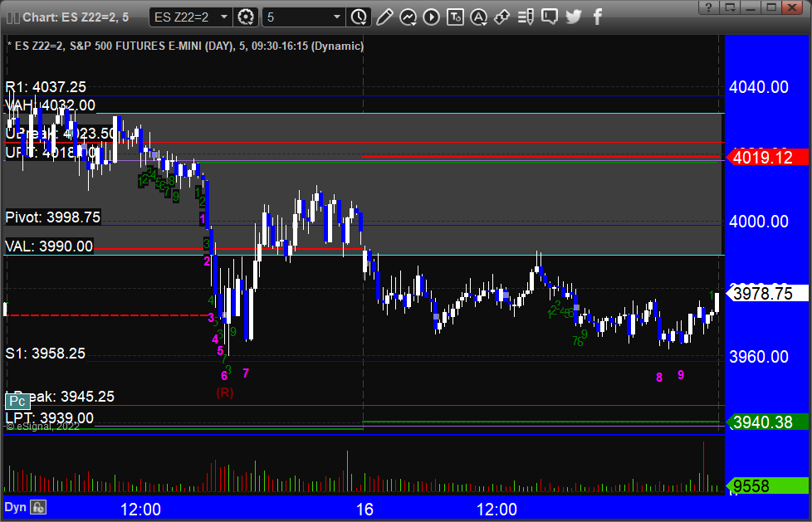The height and width of the screenshot is (522, 812).
Task: Click the diamond-shaped tool icon in the toolbar
Action: click(501, 17)
